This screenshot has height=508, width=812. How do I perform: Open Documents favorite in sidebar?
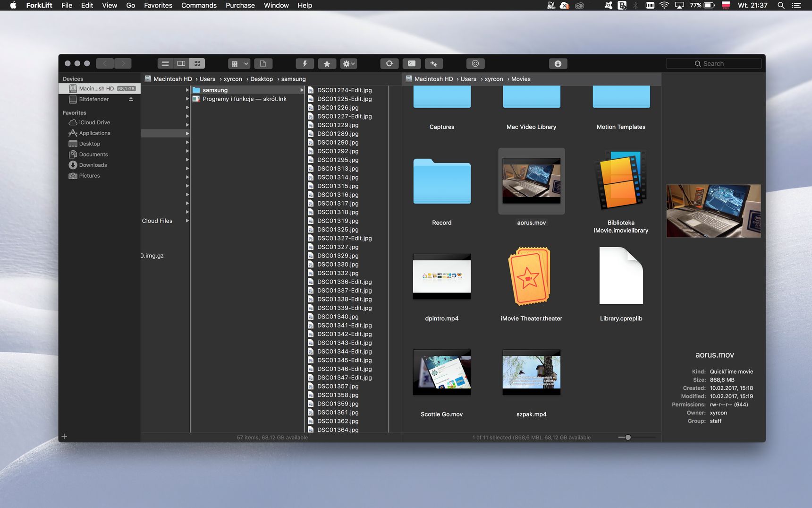tap(93, 155)
